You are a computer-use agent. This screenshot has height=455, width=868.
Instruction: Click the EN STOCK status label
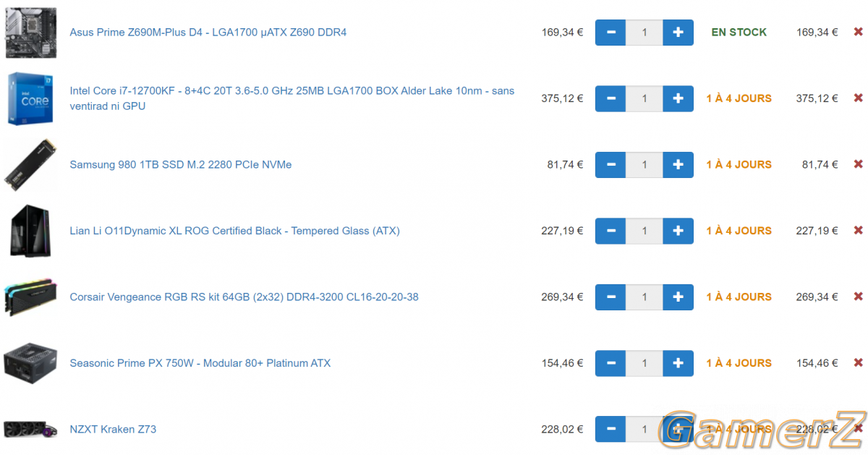point(739,33)
